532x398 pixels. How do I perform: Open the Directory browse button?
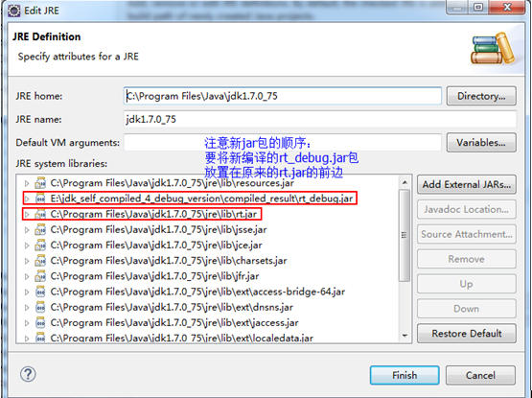click(481, 96)
